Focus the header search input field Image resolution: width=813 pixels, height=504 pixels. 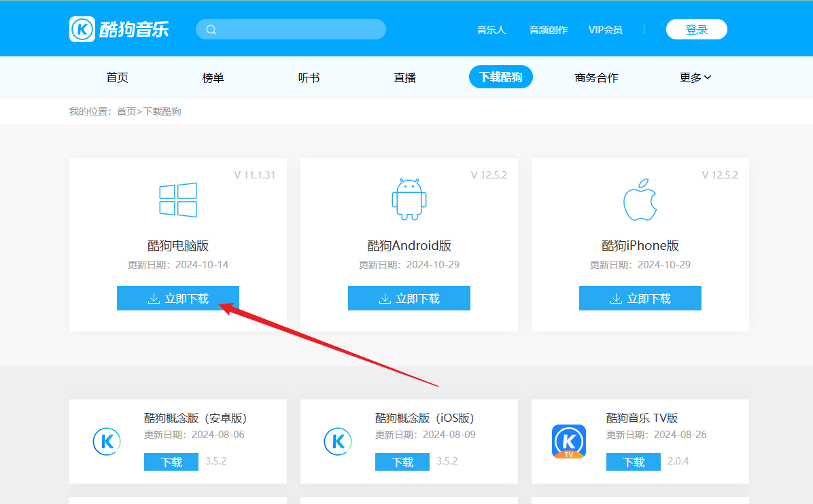point(291,29)
